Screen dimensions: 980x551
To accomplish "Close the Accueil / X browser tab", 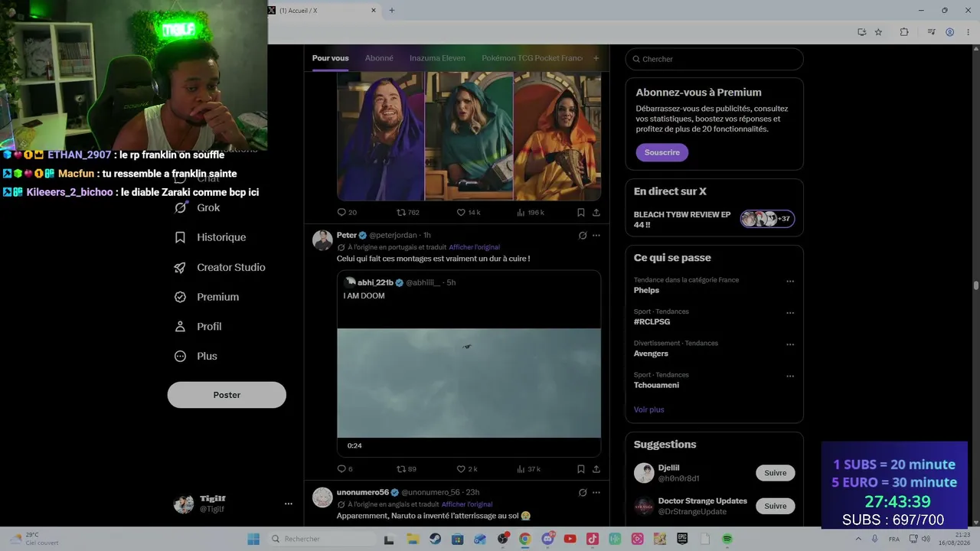I will pyautogui.click(x=374, y=11).
